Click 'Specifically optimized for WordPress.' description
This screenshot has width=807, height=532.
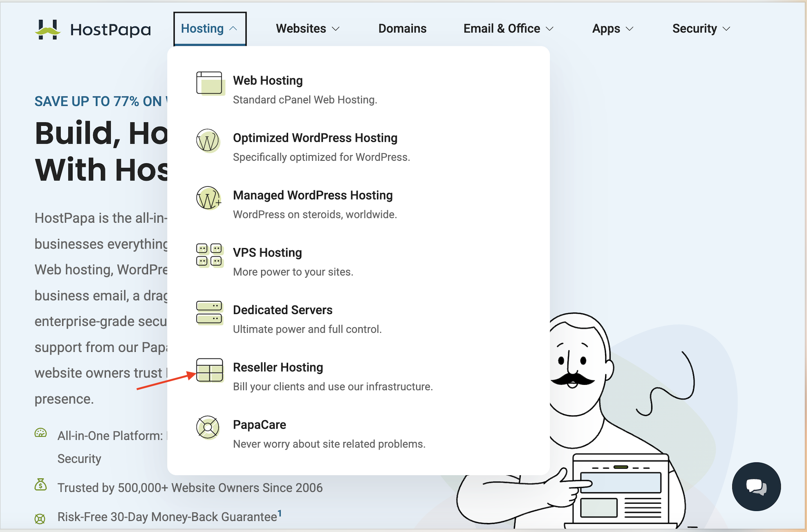[321, 157]
